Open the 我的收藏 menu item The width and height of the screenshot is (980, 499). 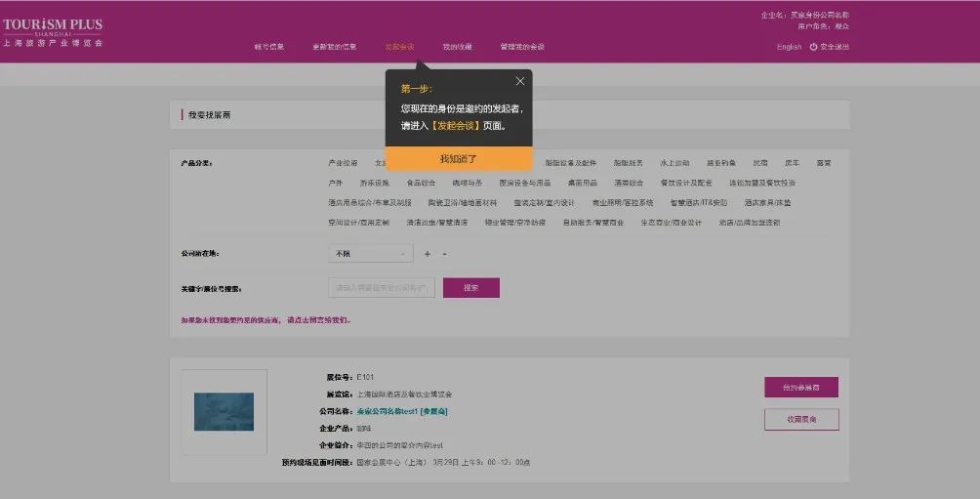pyautogui.click(x=458, y=47)
